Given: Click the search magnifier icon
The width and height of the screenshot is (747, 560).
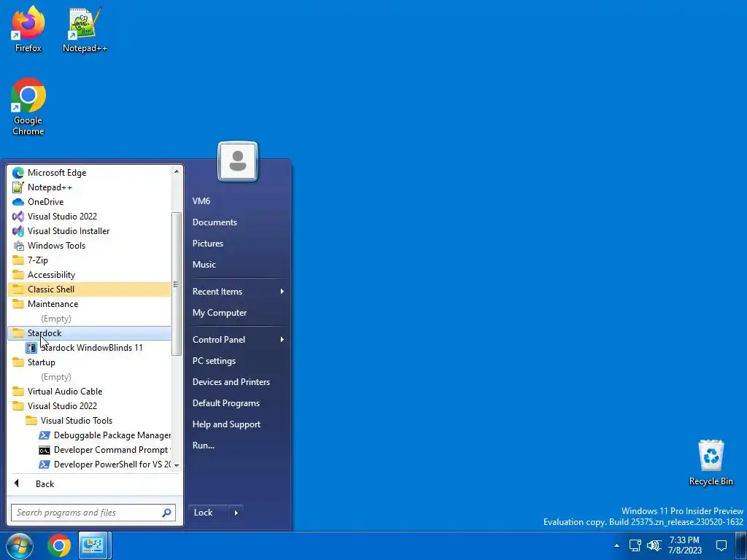Looking at the screenshot, I should [x=166, y=513].
